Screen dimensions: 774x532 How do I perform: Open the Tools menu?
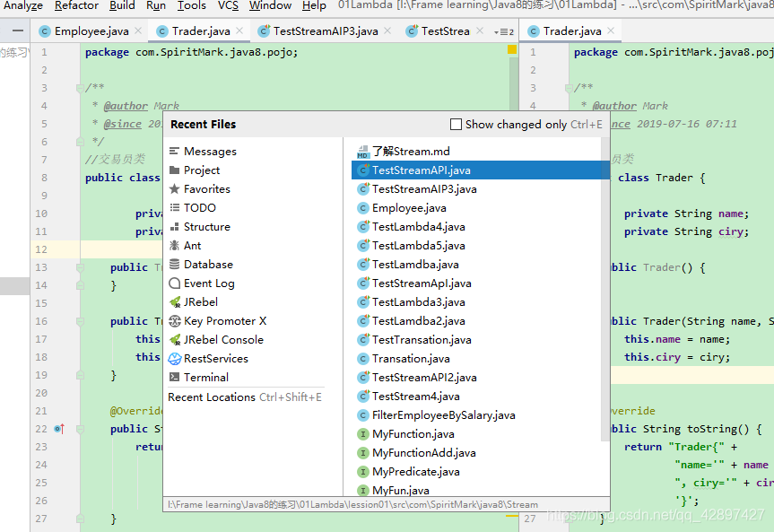(192, 6)
